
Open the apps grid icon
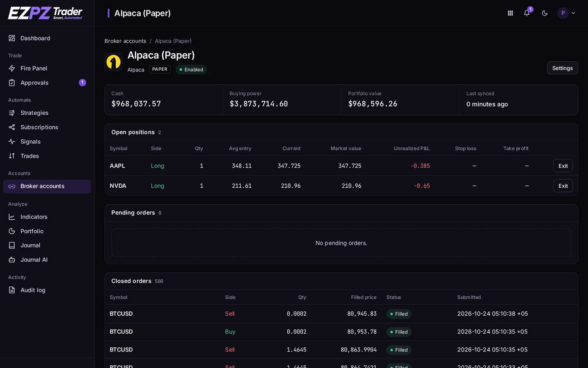point(510,13)
